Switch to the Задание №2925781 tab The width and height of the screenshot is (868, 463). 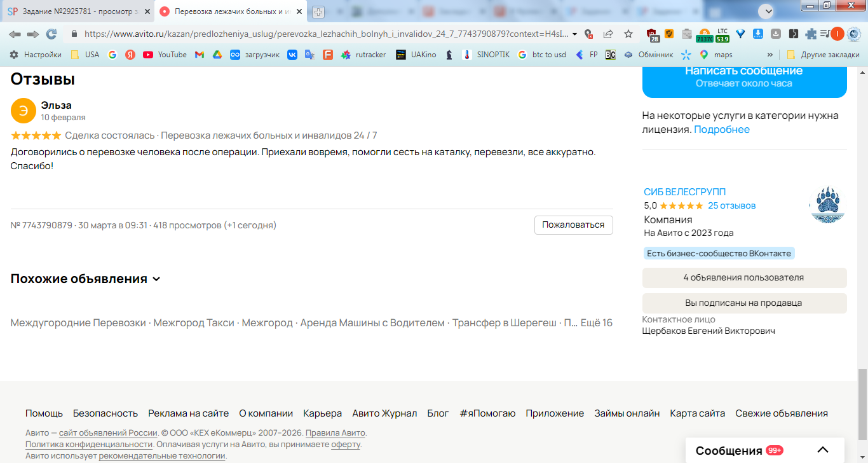(78, 11)
